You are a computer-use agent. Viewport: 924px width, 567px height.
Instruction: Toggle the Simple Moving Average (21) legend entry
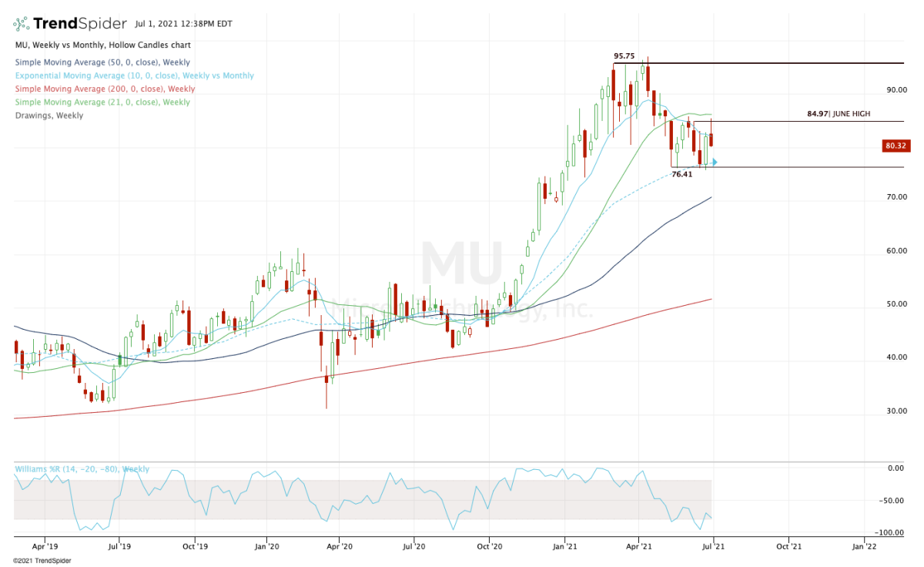[x=101, y=102]
